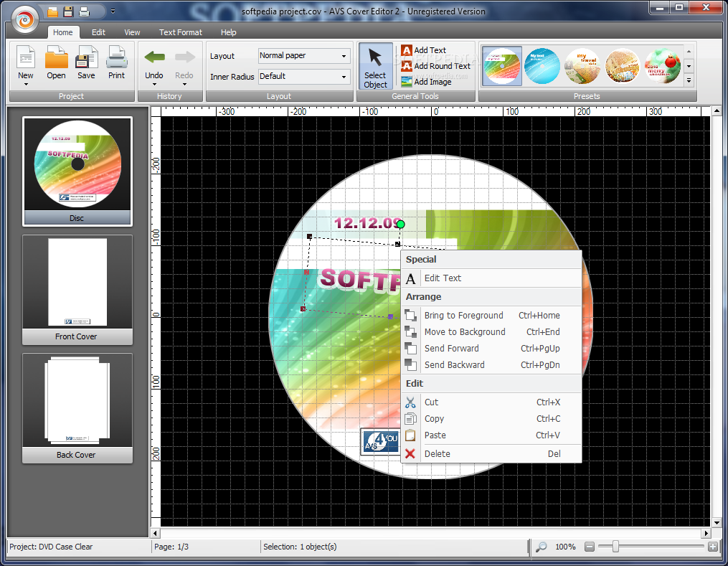Image resolution: width=728 pixels, height=566 pixels.
Task: Open the Text Format ribbon tab
Action: (x=181, y=32)
